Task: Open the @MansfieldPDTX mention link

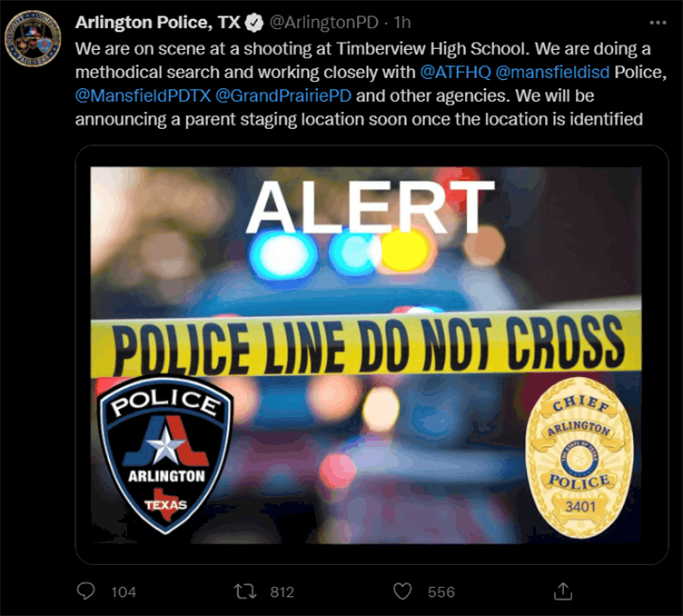Action: pos(143,95)
